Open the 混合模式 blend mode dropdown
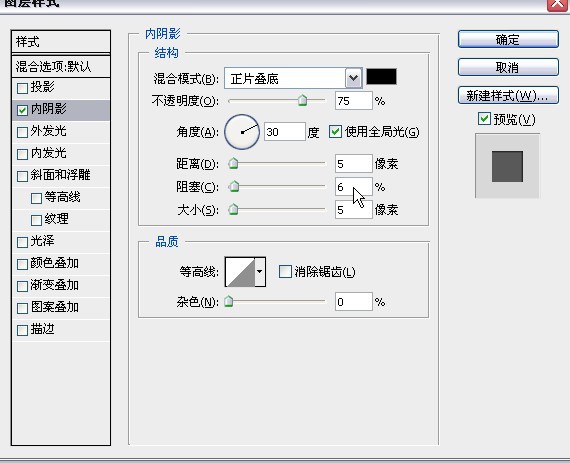The height and width of the screenshot is (463, 570). point(293,78)
